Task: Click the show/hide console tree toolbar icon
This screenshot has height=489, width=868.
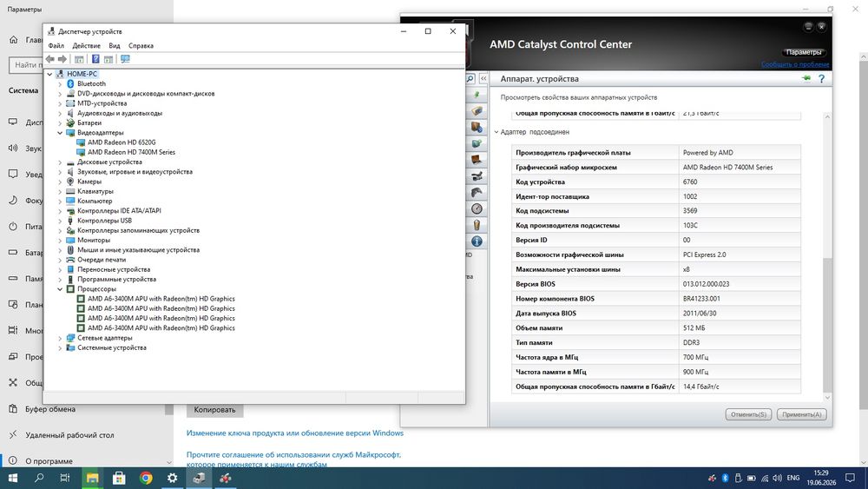Action: click(x=79, y=59)
